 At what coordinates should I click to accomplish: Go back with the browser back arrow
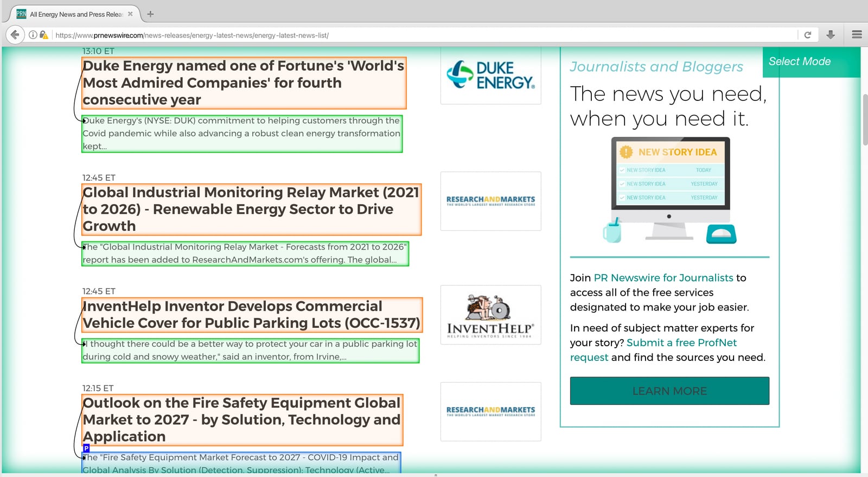click(15, 35)
